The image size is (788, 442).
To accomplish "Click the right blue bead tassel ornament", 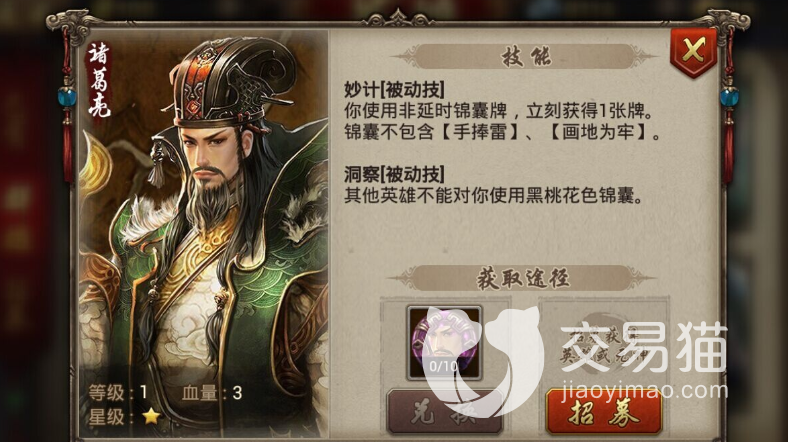I will tap(729, 98).
